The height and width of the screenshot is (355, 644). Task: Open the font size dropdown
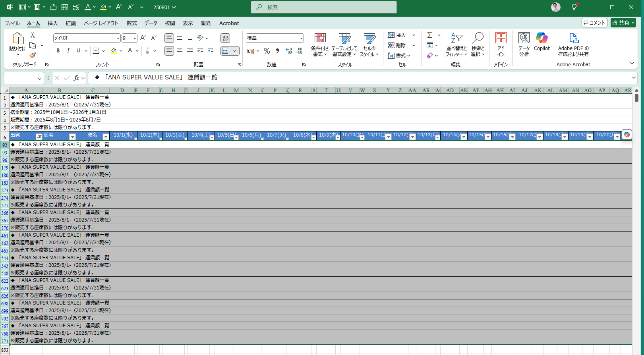[x=135, y=38]
